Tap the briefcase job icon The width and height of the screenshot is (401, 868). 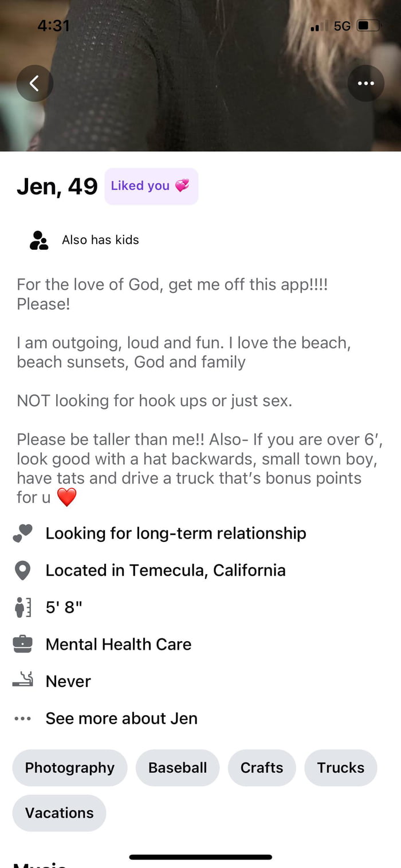point(22,645)
